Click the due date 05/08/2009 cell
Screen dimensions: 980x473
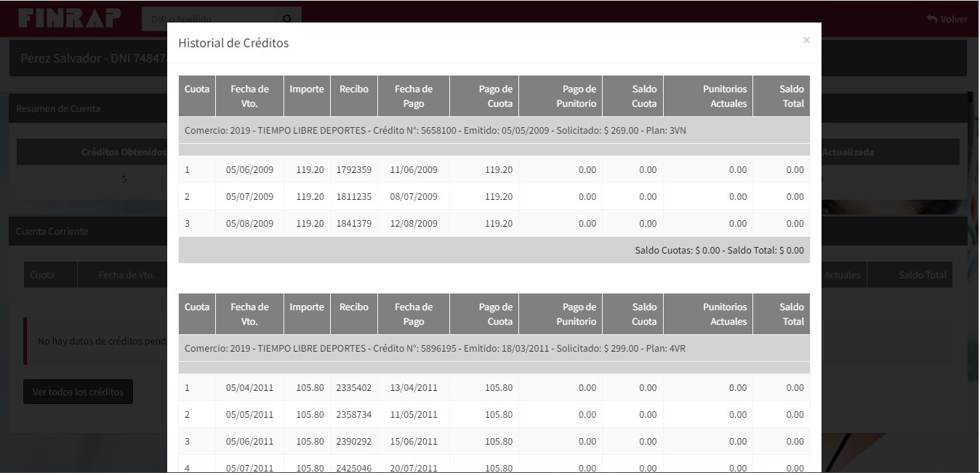249,224
